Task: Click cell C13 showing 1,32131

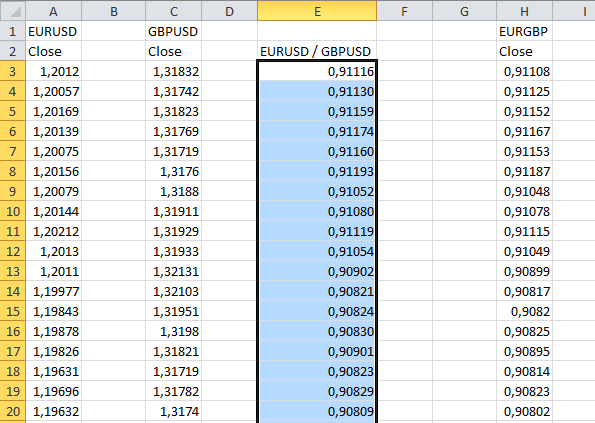Action: tap(173, 271)
